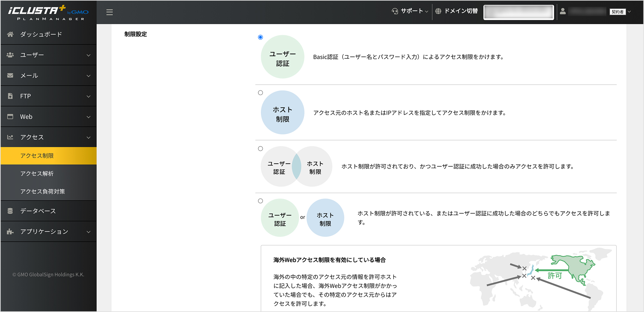Click the overlapping circles Venn graphic
Image resolution: width=644 pixels, height=312 pixels.
296,167
